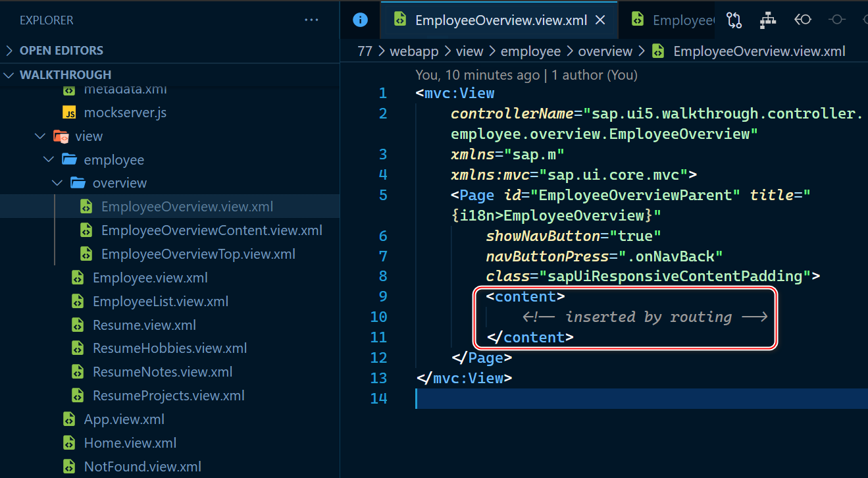Click XML icon beside ResumeNotes.view.xml

click(78, 372)
